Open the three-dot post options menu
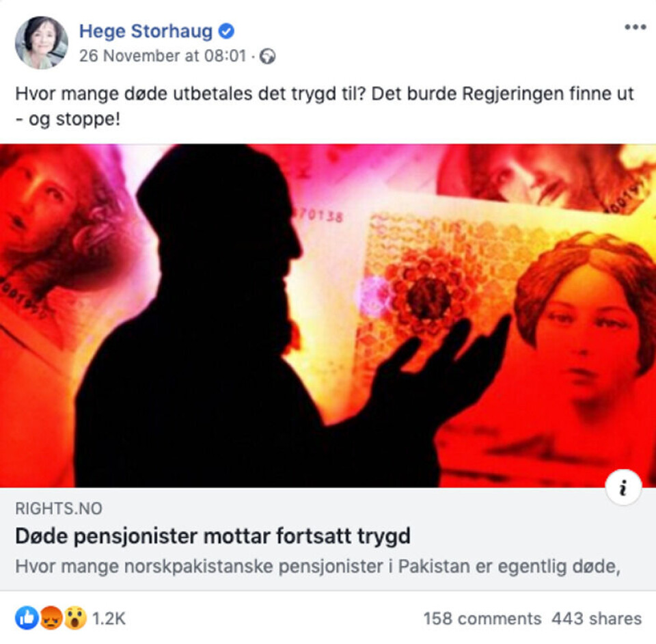 coord(635,27)
